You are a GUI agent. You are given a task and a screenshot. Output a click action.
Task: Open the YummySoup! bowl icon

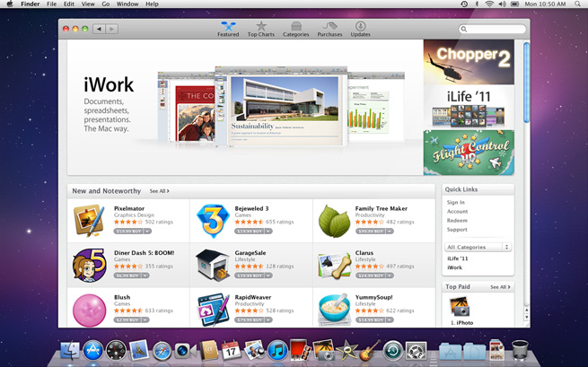coord(334,310)
